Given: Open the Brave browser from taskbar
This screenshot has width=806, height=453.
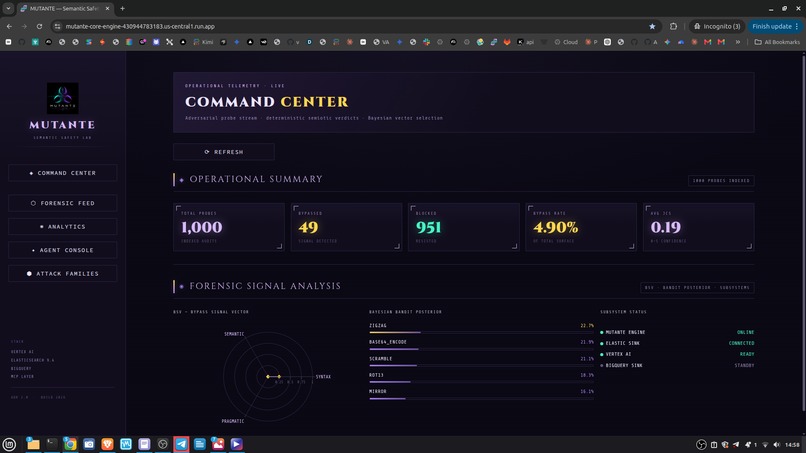Looking at the screenshot, I should click(x=107, y=444).
